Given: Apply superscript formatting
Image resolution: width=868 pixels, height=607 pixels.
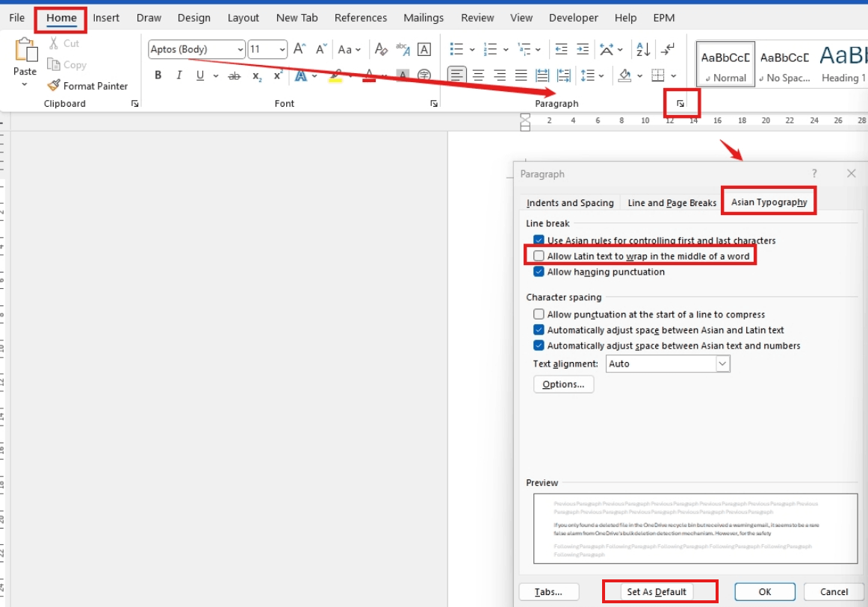Looking at the screenshot, I should (278, 75).
